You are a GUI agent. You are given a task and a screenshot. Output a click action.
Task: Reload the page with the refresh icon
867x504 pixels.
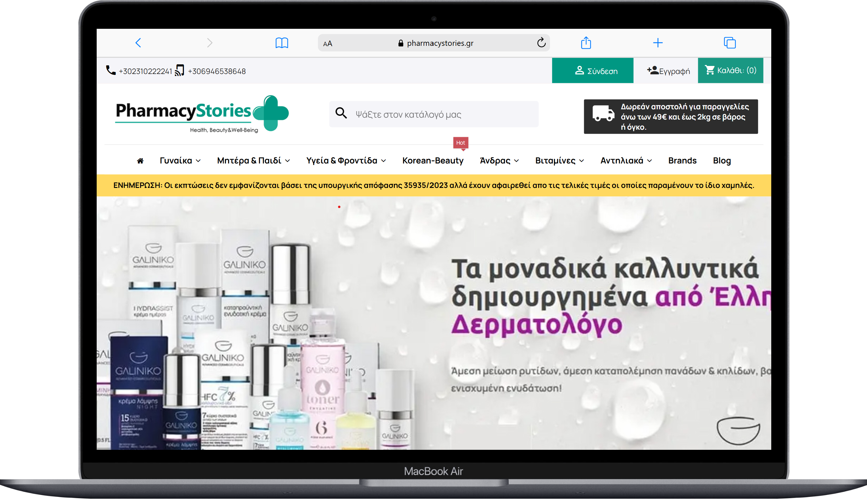click(x=541, y=43)
